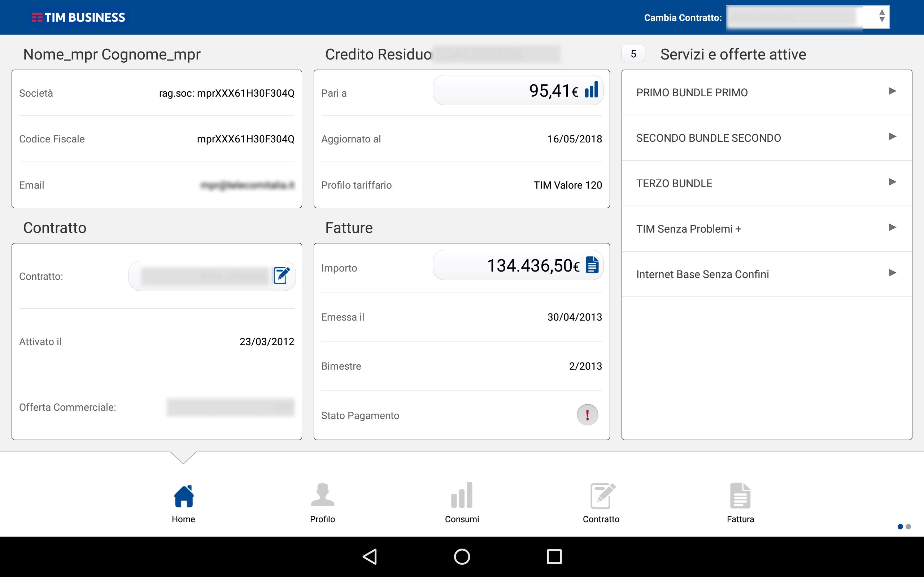Check the Stato Pagamento alert icon

587,415
